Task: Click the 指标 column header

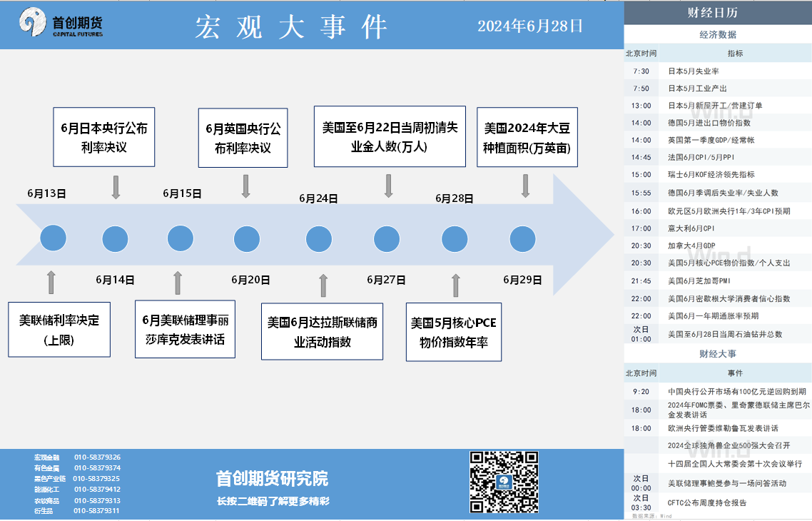Action: click(x=736, y=54)
